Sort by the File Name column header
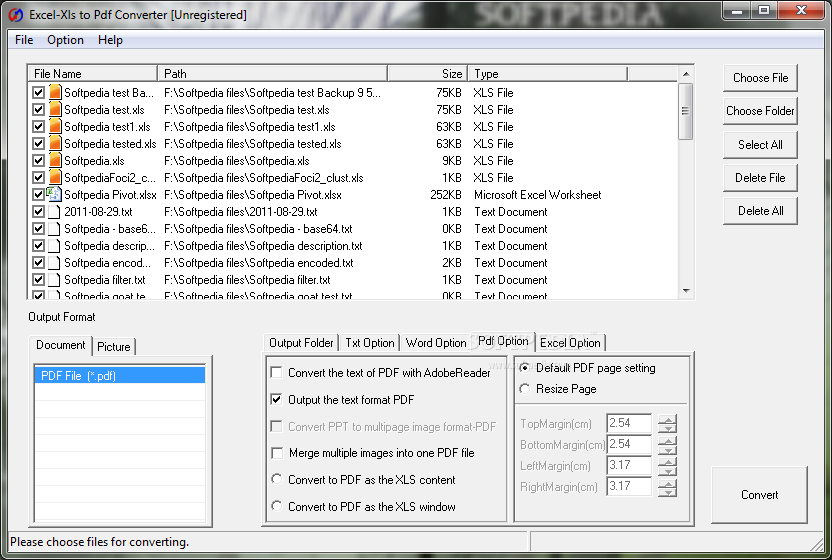 [x=92, y=74]
